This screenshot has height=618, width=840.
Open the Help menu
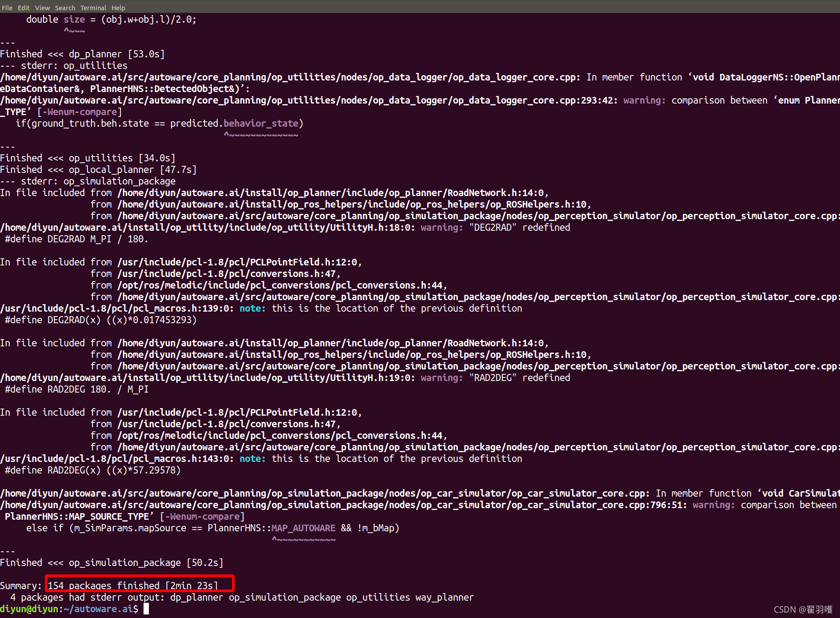118,8
